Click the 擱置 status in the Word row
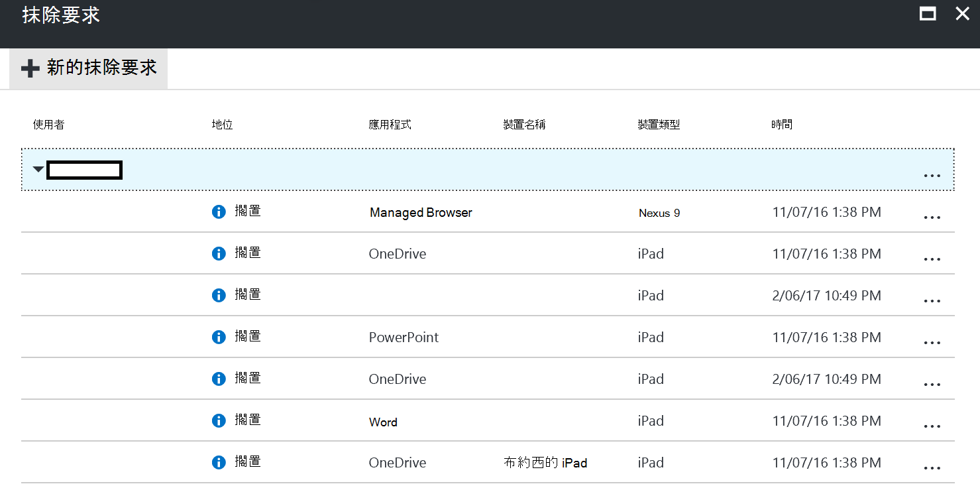Viewport: 980px width, 490px height. click(248, 420)
